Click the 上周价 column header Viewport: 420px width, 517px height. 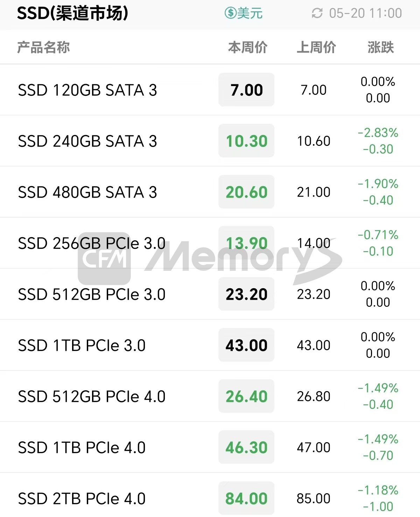pyautogui.click(x=316, y=47)
